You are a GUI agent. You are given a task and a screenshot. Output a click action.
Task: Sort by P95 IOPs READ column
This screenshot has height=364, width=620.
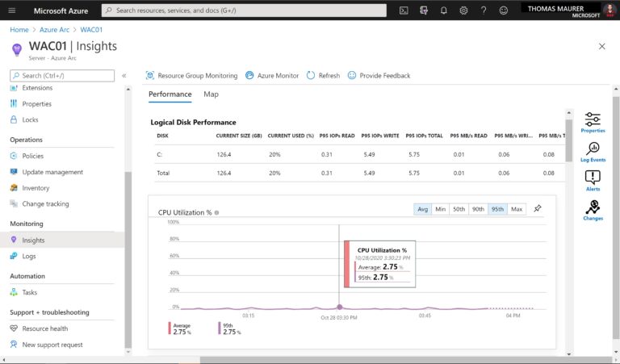tap(337, 136)
